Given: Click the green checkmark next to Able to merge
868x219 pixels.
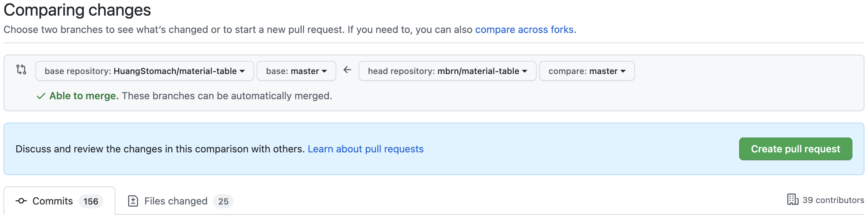Looking at the screenshot, I should tap(41, 96).
